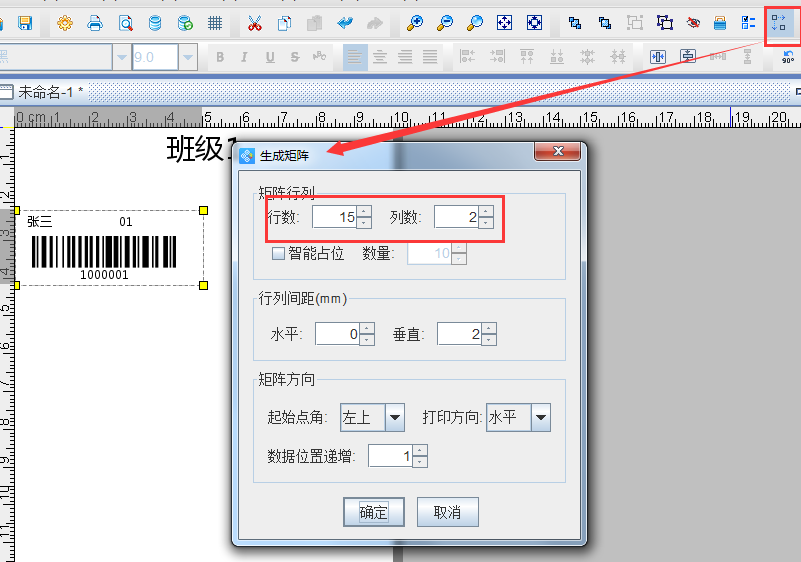Click the 行数 input field
Viewport: 801px width, 562px height.
click(x=335, y=217)
